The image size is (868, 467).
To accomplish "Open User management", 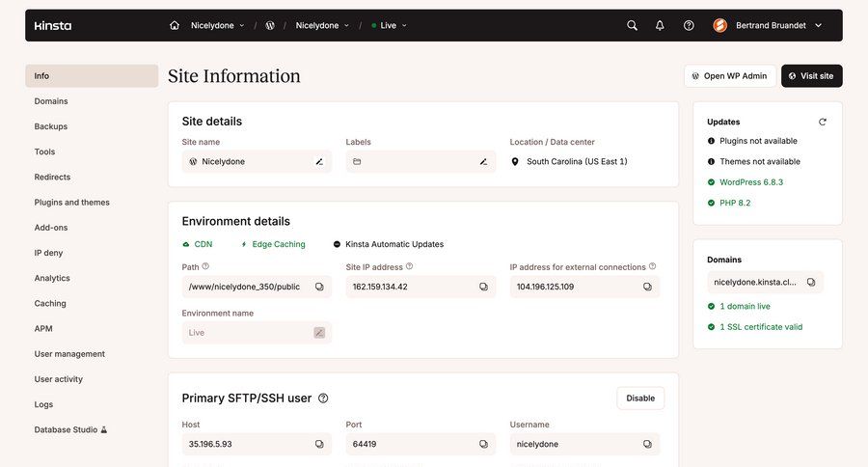I will click(69, 354).
